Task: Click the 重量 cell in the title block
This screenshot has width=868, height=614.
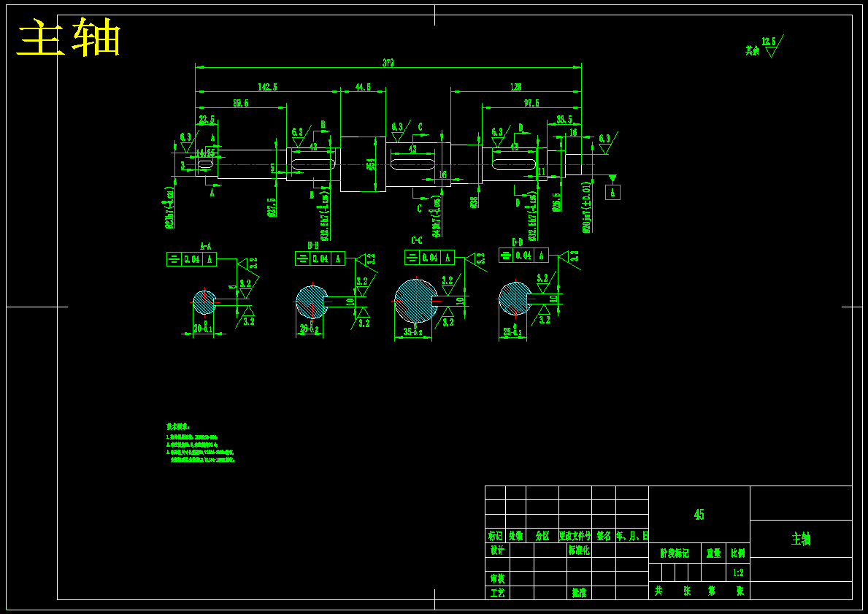Action: (713, 553)
